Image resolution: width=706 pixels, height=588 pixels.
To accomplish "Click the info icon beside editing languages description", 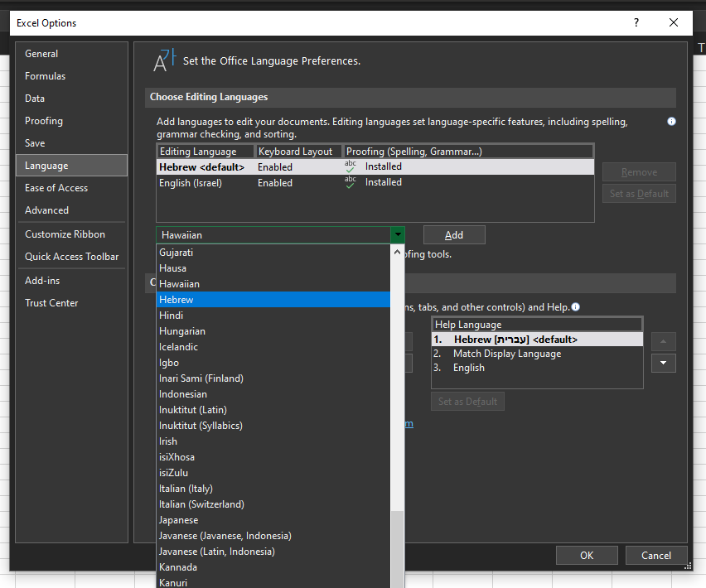I will coord(671,122).
